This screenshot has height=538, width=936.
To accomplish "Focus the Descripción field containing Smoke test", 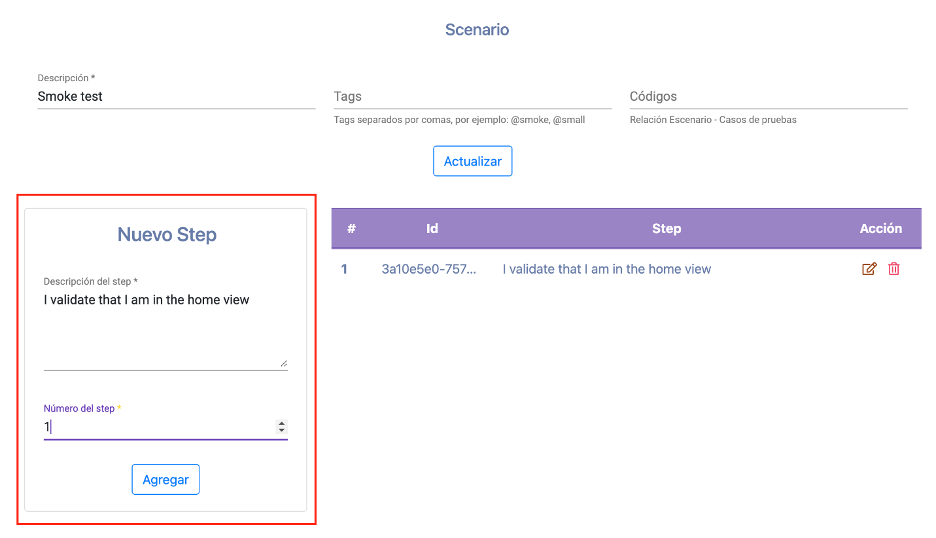I will [x=176, y=97].
